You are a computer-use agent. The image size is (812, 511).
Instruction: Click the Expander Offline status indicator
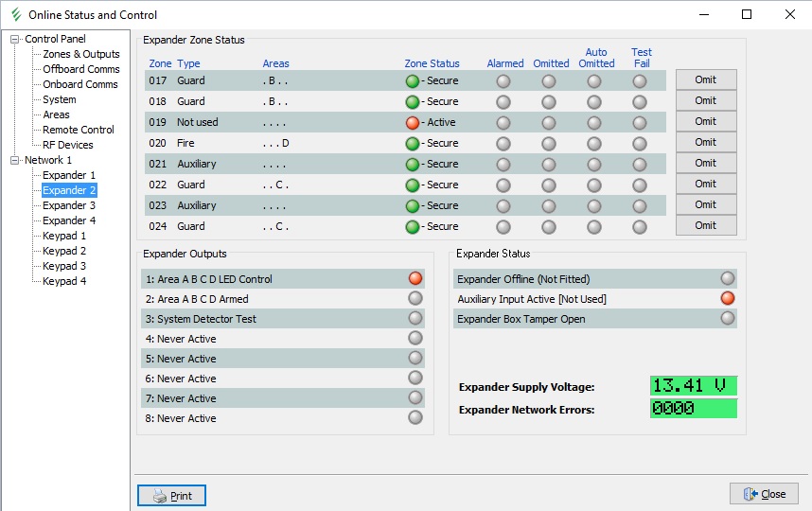tap(727, 278)
